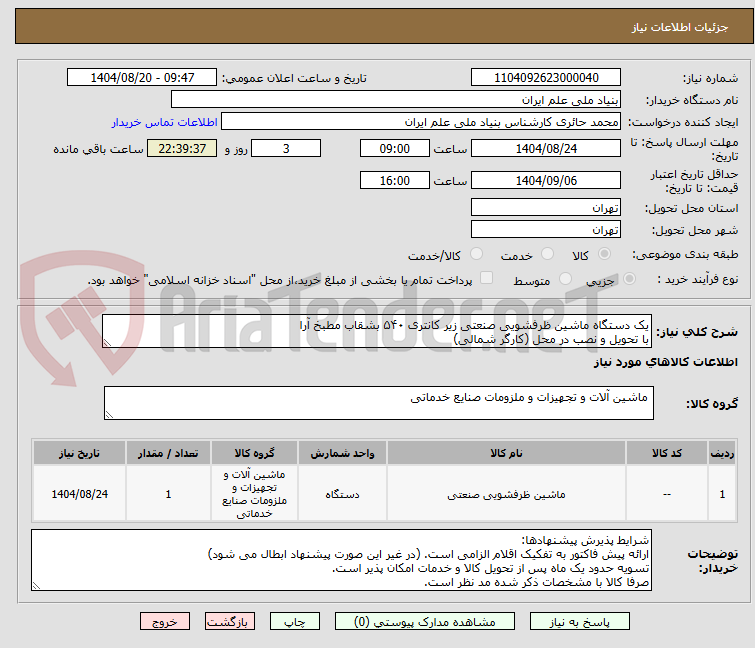
Task: Click the ایجاد کننده درخواست field
Action: [421, 122]
